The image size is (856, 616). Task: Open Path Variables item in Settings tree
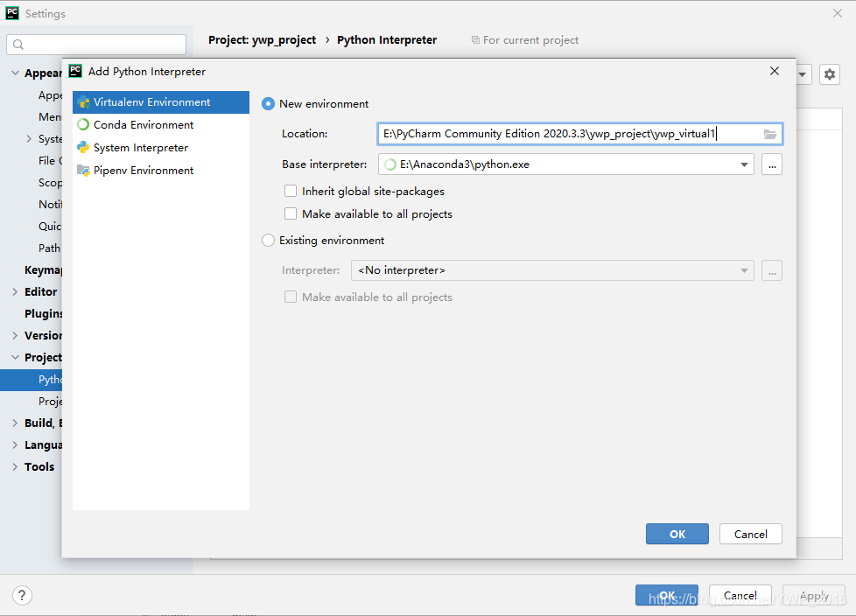[50, 248]
